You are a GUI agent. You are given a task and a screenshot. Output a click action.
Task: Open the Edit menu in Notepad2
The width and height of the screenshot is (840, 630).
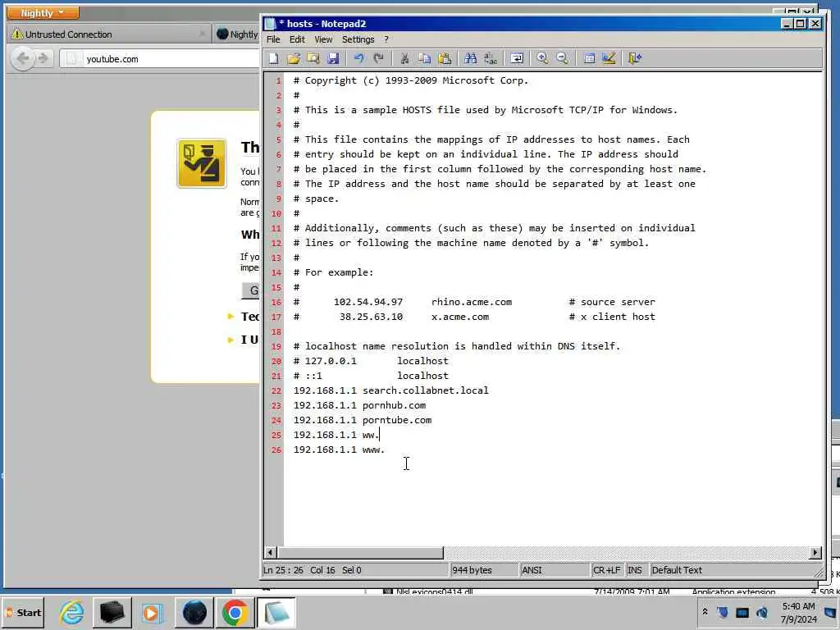click(297, 39)
